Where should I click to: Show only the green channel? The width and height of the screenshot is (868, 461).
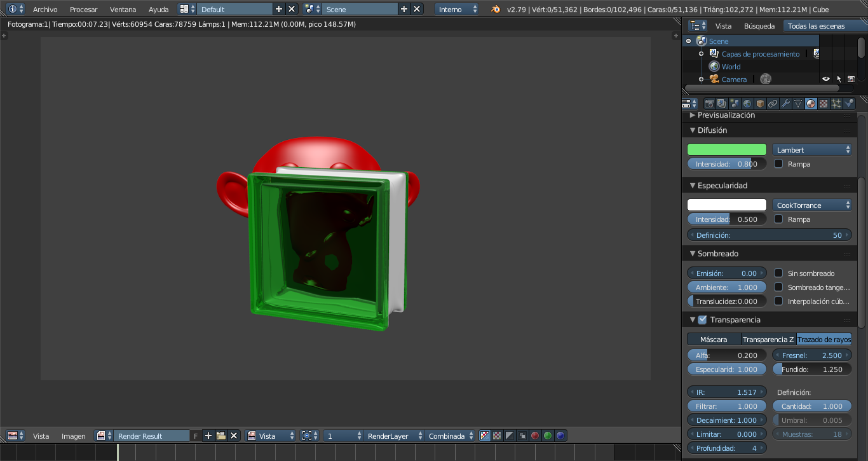point(548,436)
